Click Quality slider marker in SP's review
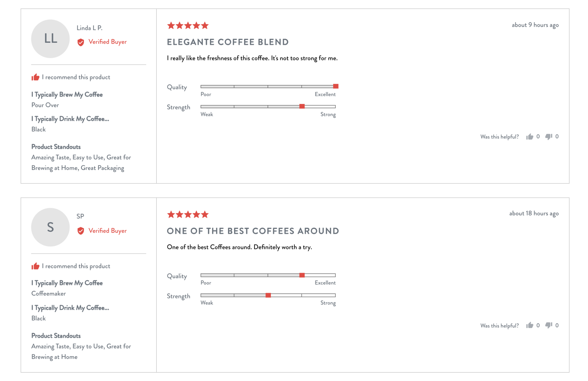Viewport: 588px width, 381px height. (x=302, y=275)
